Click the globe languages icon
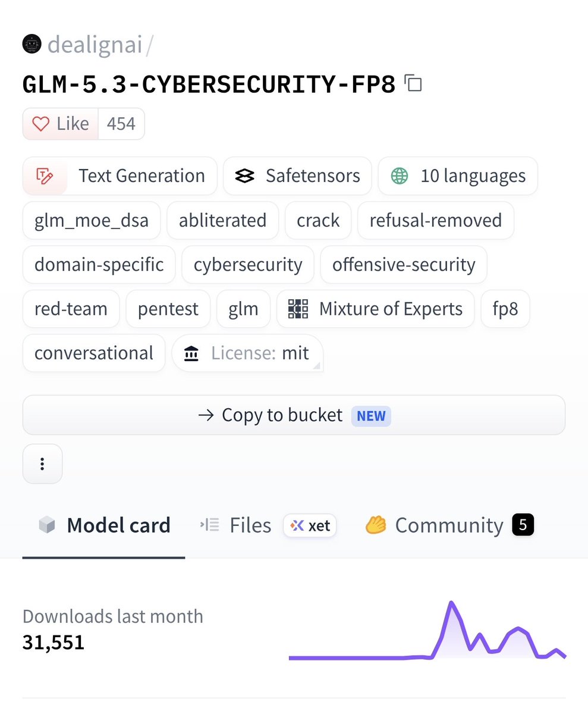588x714 pixels. tap(400, 176)
